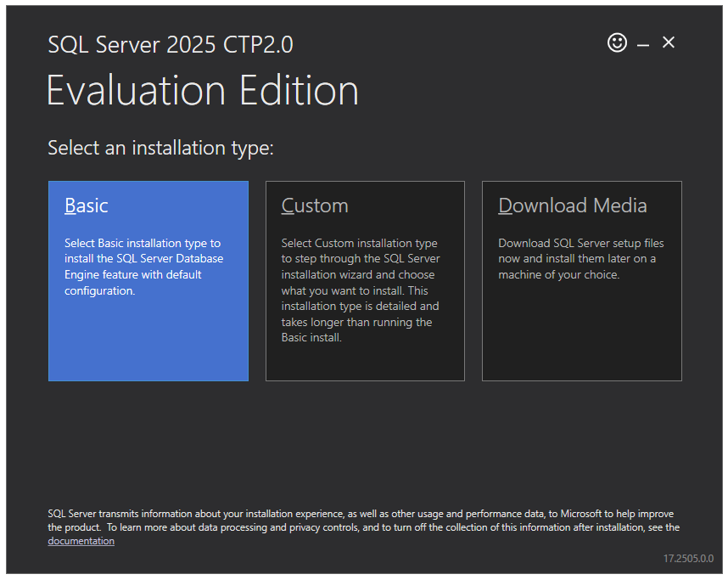Viewport: 728px width, 580px height.
Task: Click the Evaluation Edition title
Action: pyautogui.click(x=203, y=89)
